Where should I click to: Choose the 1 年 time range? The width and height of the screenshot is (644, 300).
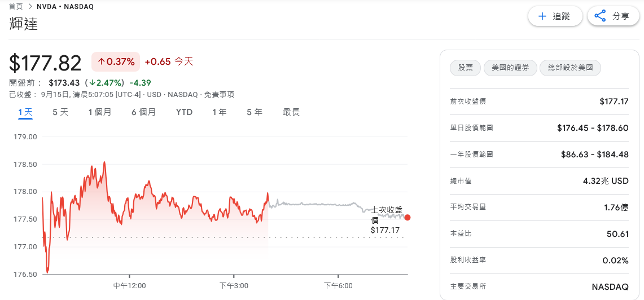click(220, 112)
